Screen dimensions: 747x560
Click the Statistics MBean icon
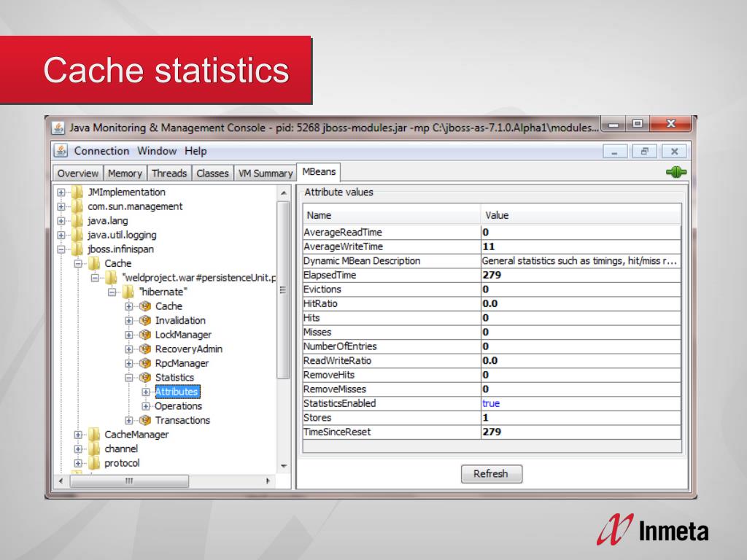tap(145, 378)
